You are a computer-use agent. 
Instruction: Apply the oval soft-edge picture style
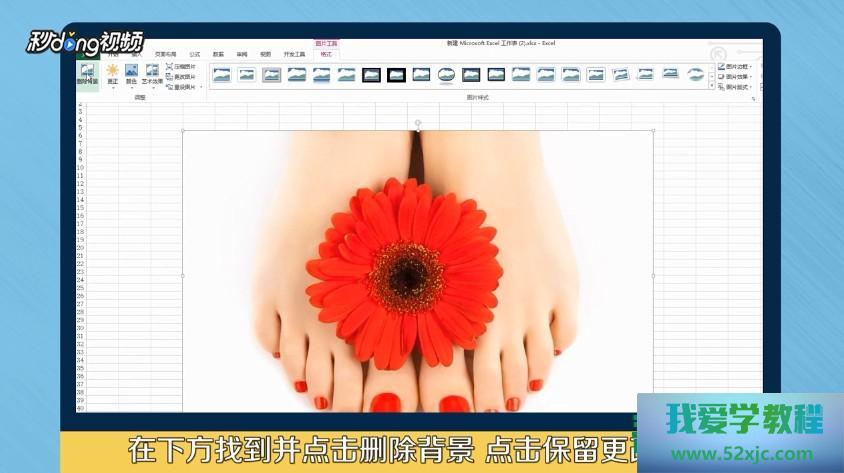coord(446,75)
